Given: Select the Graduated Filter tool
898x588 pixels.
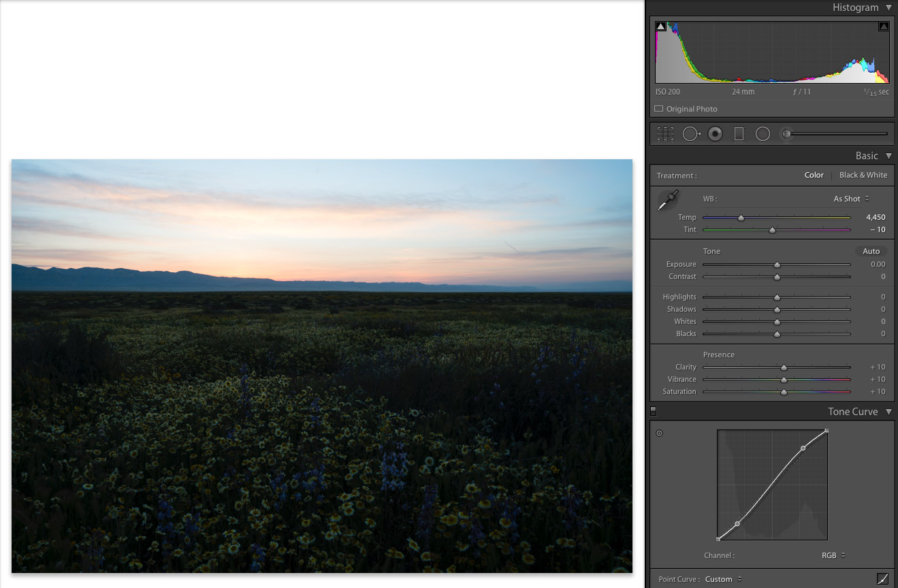Looking at the screenshot, I should [739, 134].
